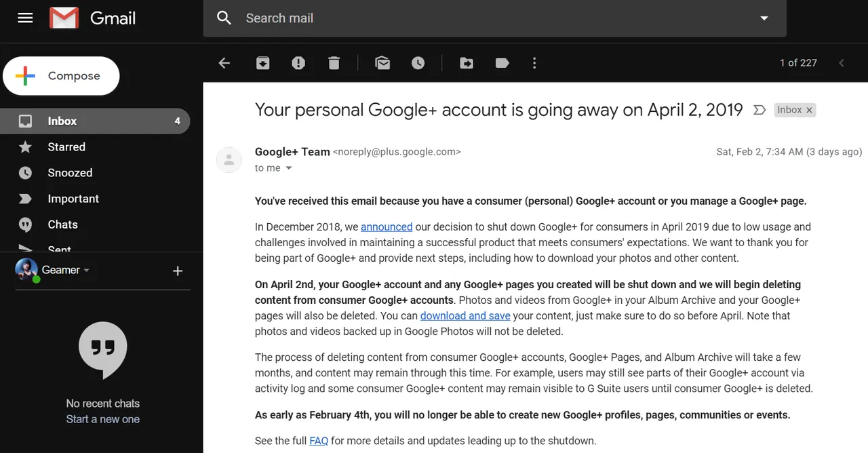The height and width of the screenshot is (453, 868).
Task: Click the email timestamp Sat, Feb 2
Action: coord(789,152)
